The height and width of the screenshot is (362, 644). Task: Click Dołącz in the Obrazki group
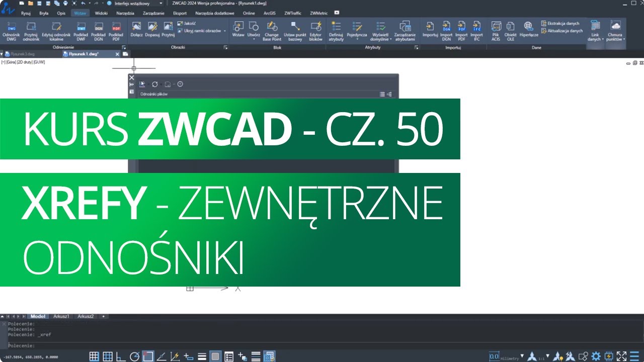136,29
